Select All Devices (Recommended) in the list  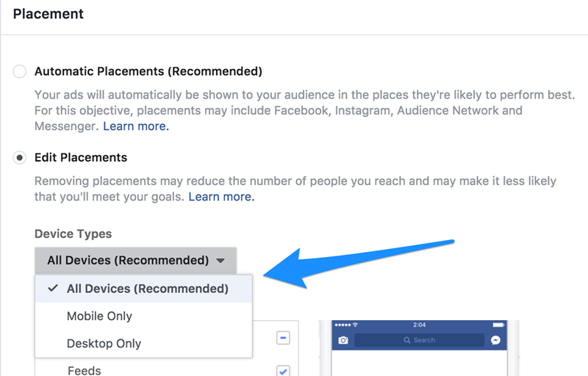tap(147, 289)
